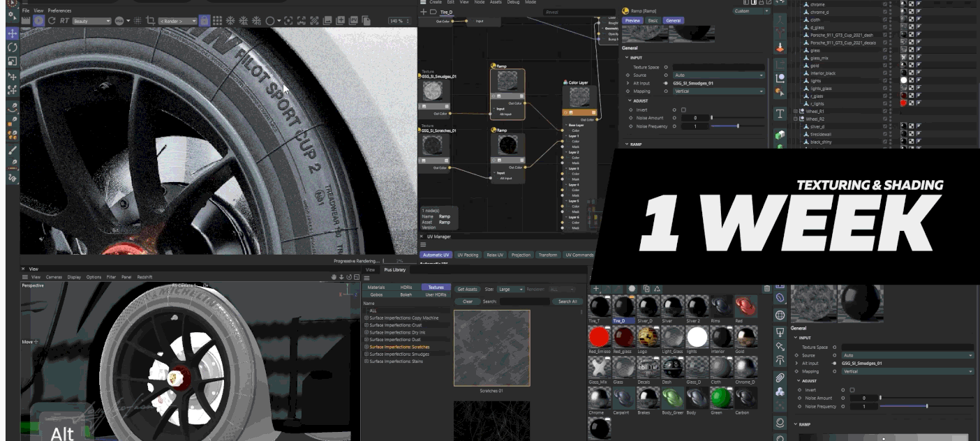Open upper Mapping Vertical dropdown
The image size is (980, 441).
(719, 91)
